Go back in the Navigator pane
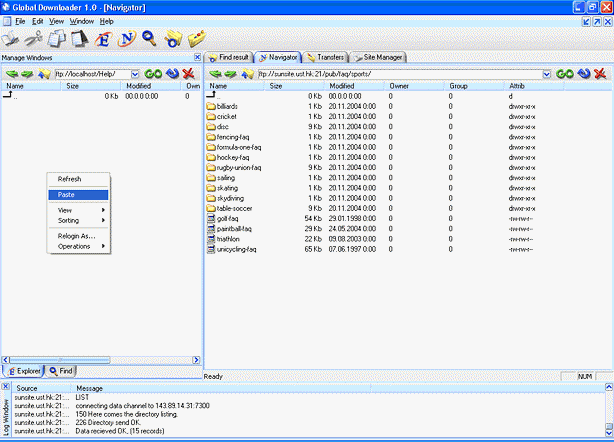Screen dimensions: 614x442 tap(215, 74)
